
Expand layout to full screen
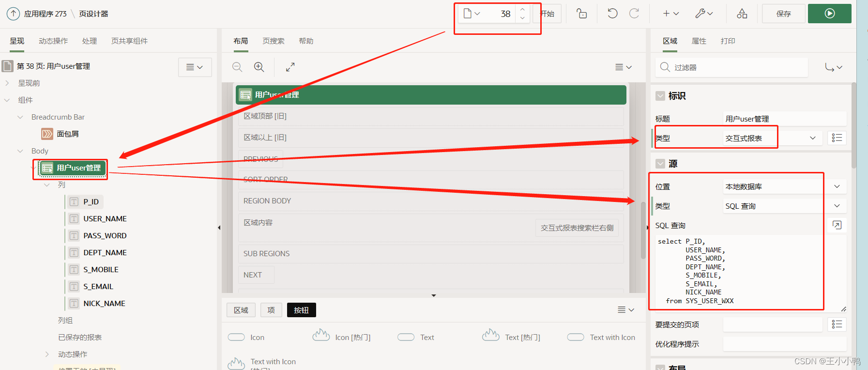point(290,67)
